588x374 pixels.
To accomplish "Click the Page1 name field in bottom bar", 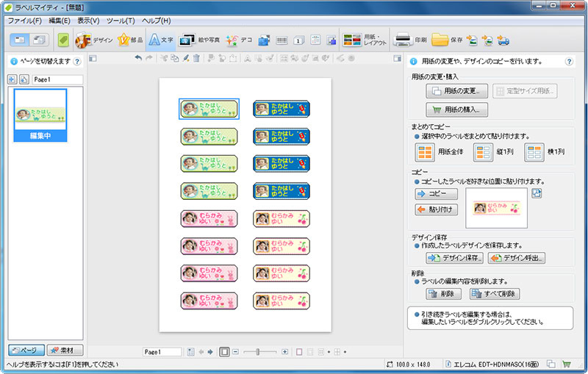I will click(x=162, y=352).
